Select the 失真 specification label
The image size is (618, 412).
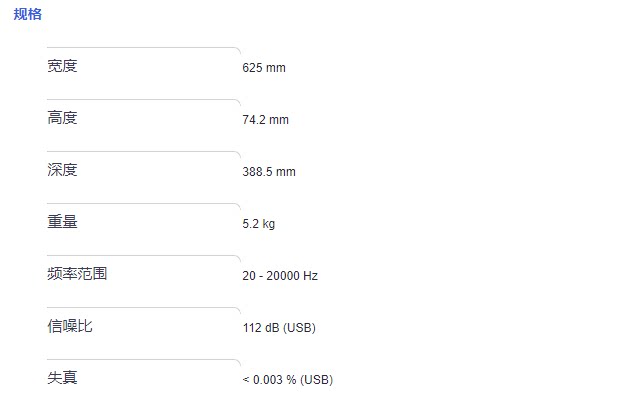point(62,378)
